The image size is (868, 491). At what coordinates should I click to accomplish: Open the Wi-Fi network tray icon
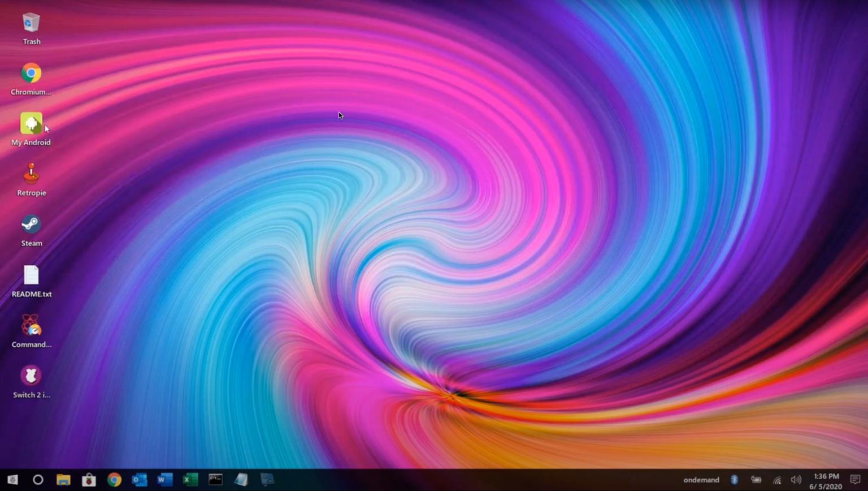click(777, 480)
